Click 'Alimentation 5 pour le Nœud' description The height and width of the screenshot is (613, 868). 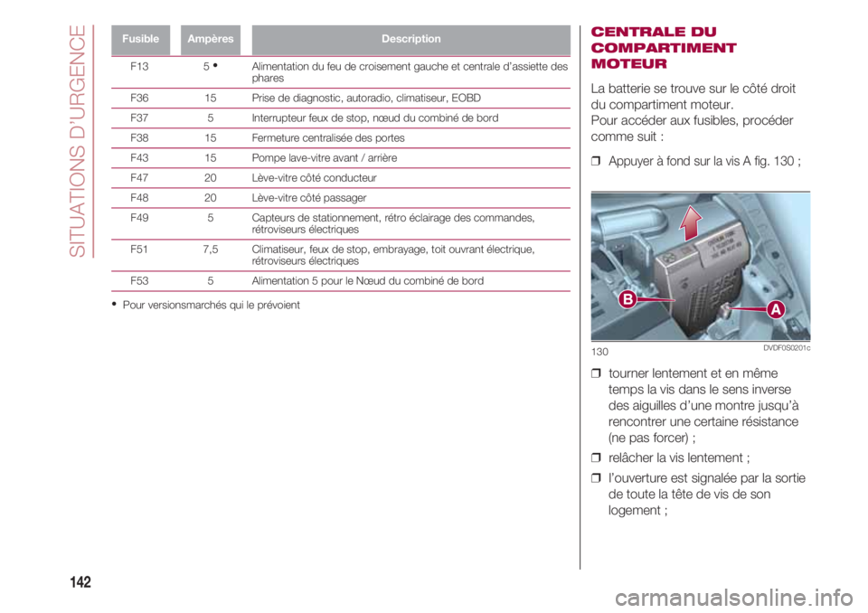click(x=368, y=281)
